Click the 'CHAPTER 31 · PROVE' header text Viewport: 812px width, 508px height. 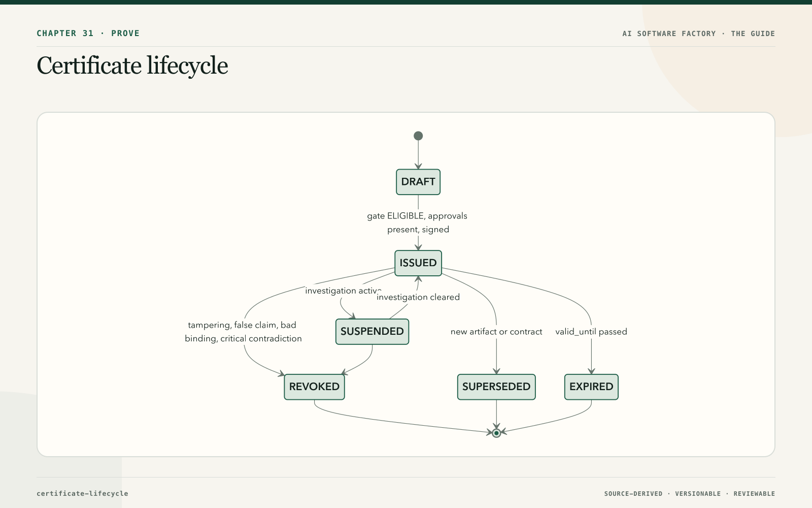(88, 34)
